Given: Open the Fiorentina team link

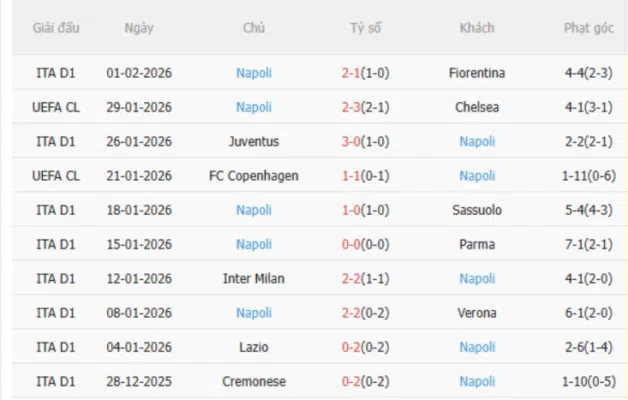Looking at the screenshot, I should (477, 73).
